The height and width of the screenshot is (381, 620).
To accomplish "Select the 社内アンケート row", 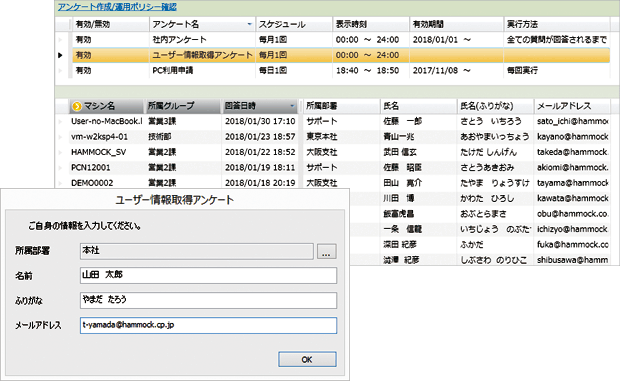I will 341,40.
